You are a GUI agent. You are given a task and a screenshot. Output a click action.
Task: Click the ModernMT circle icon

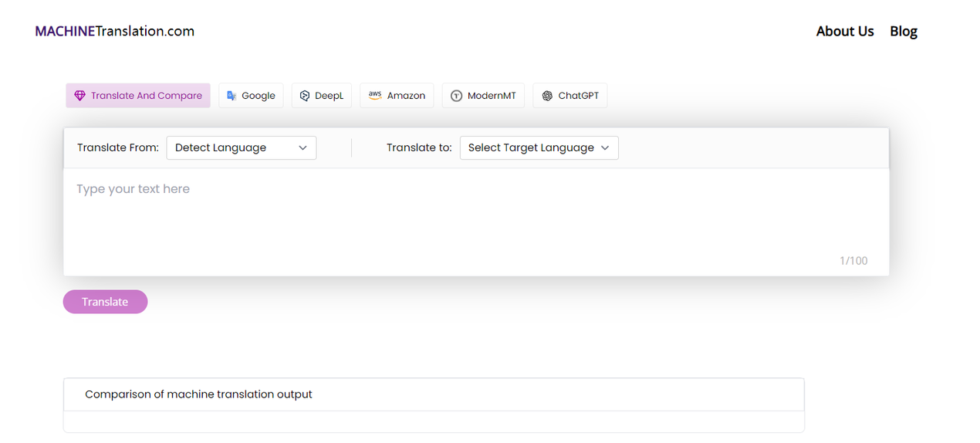(456, 96)
